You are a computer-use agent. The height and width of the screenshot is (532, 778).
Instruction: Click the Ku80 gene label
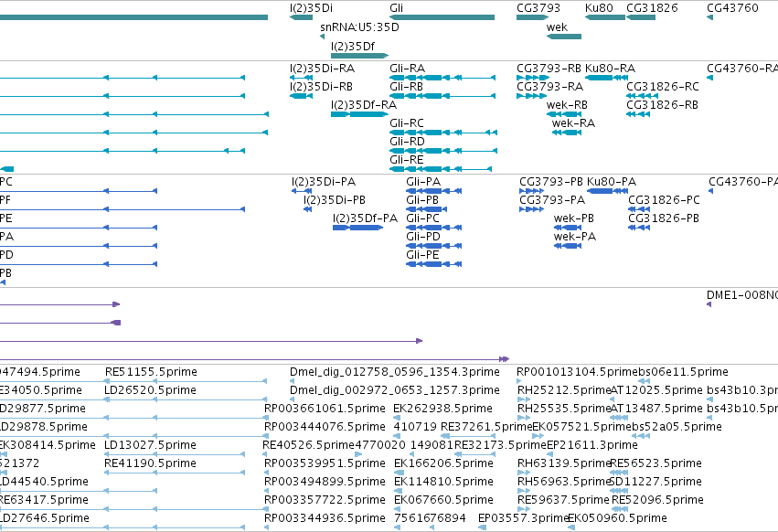[x=599, y=8]
